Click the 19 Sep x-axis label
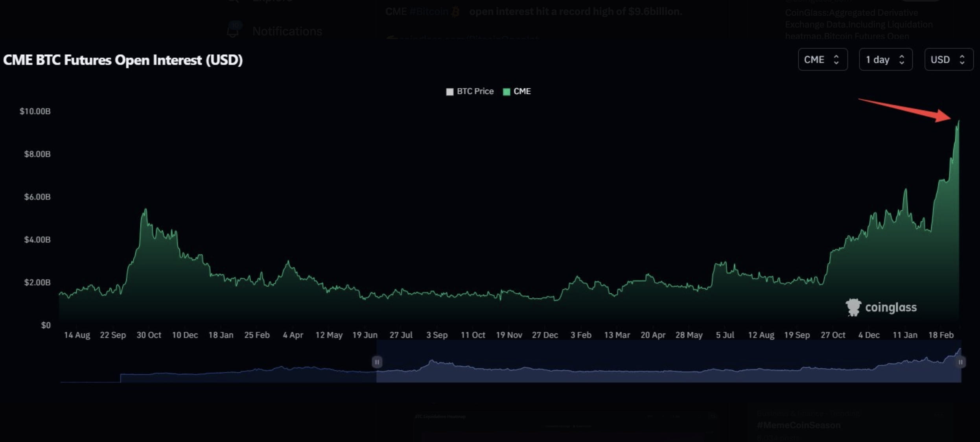The height and width of the screenshot is (442, 980). coord(797,335)
